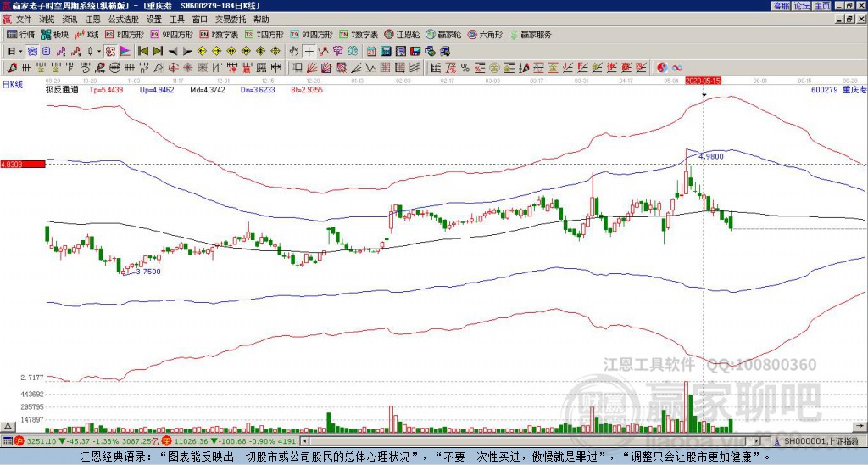Select the yellow diamond four-way arrow icon
The height and width of the screenshot is (465, 868).
coord(275,52)
